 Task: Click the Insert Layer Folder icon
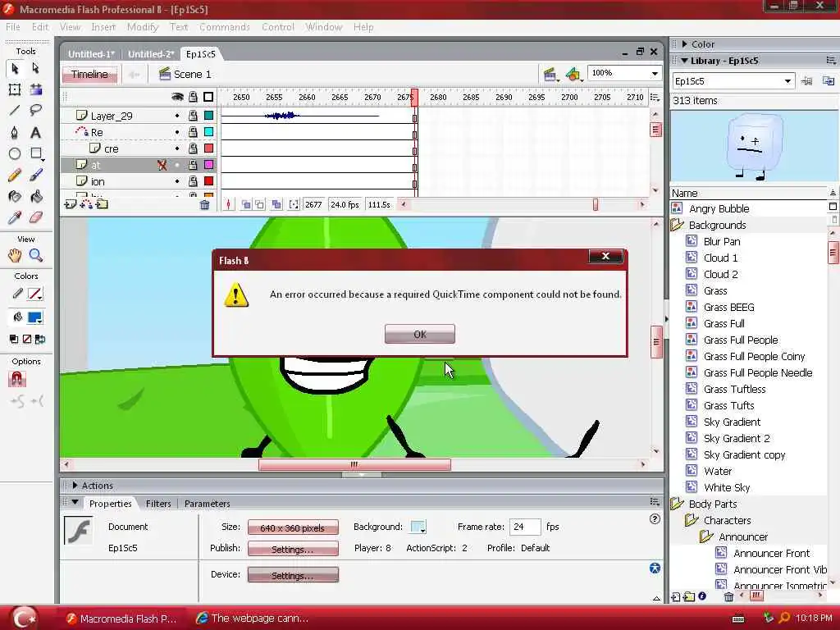pyautogui.click(x=103, y=204)
